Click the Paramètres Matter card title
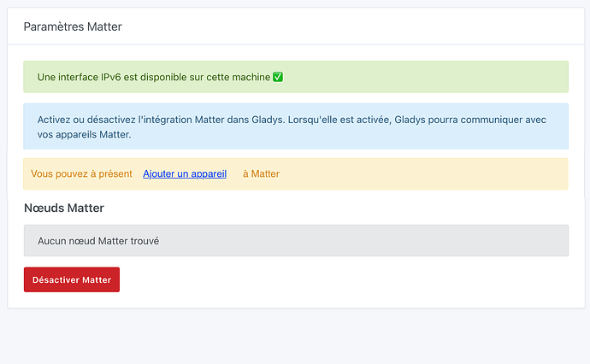 click(x=73, y=26)
